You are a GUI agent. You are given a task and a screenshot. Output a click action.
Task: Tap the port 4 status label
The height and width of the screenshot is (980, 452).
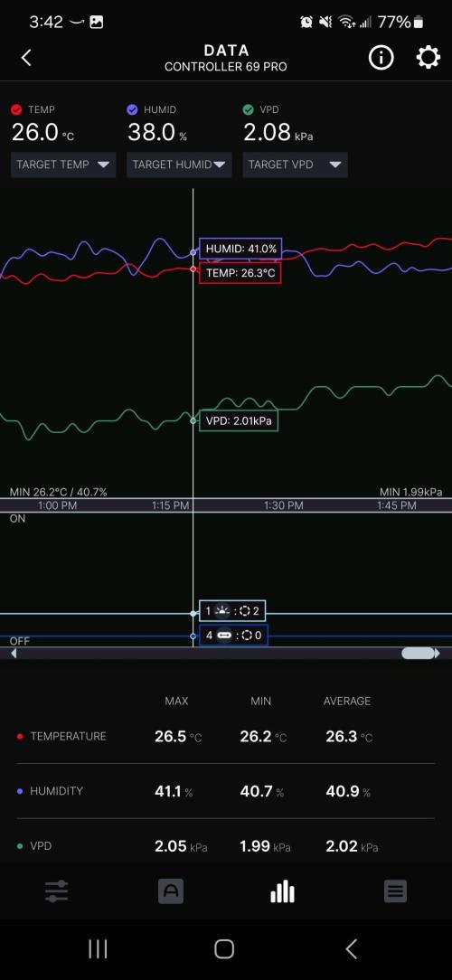pyautogui.click(x=233, y=635)
